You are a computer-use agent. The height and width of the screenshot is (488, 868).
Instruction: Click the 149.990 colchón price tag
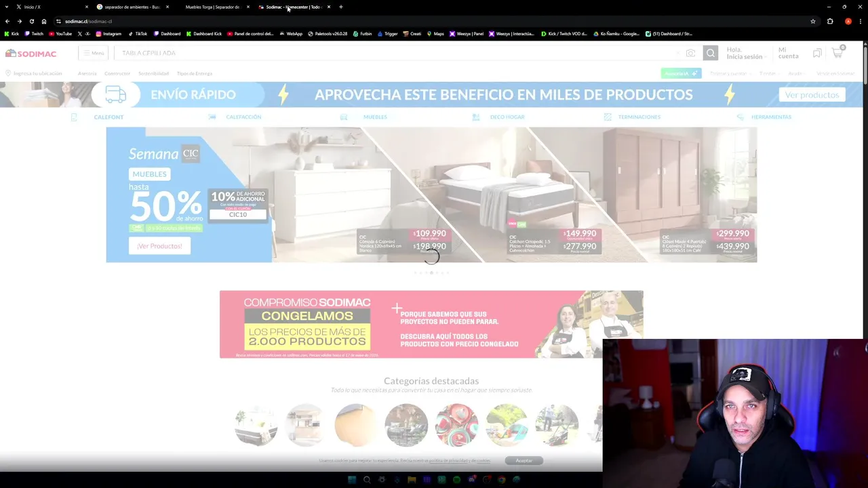coord(580,234)
